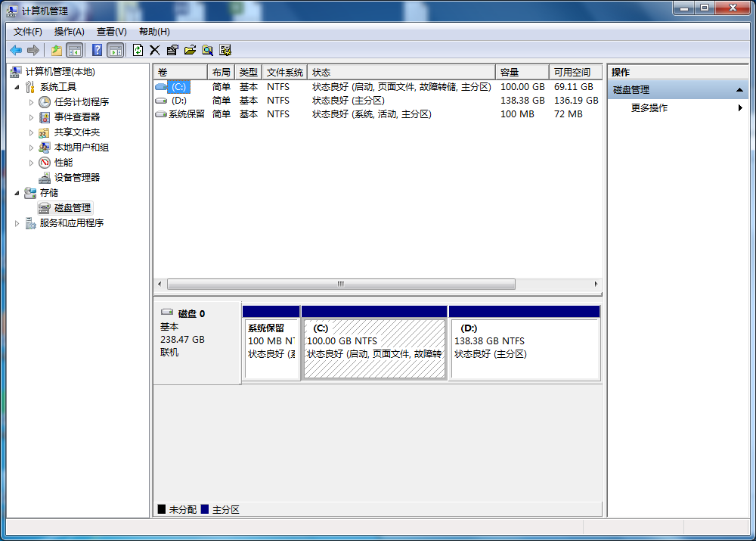Viewport: 756px width, 541px height.
Task: Open the 帮助(H) menu
Action: [154, 32]
